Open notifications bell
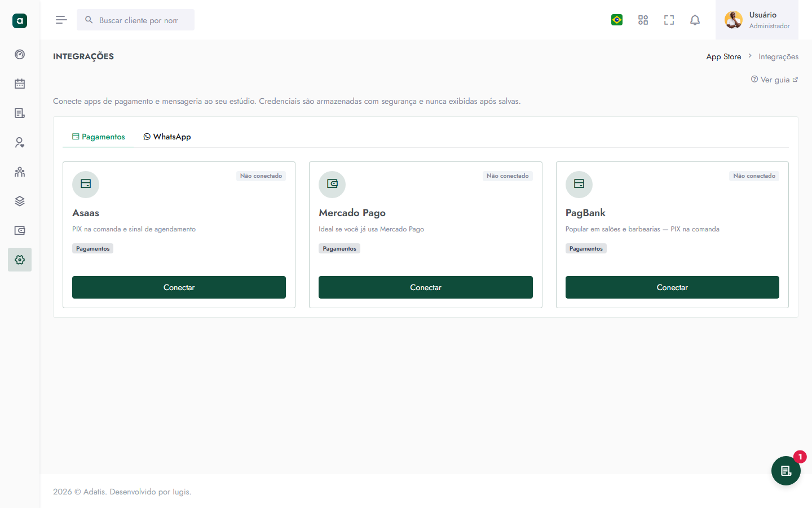The image size is (812, 508). (x=695, y=20)
